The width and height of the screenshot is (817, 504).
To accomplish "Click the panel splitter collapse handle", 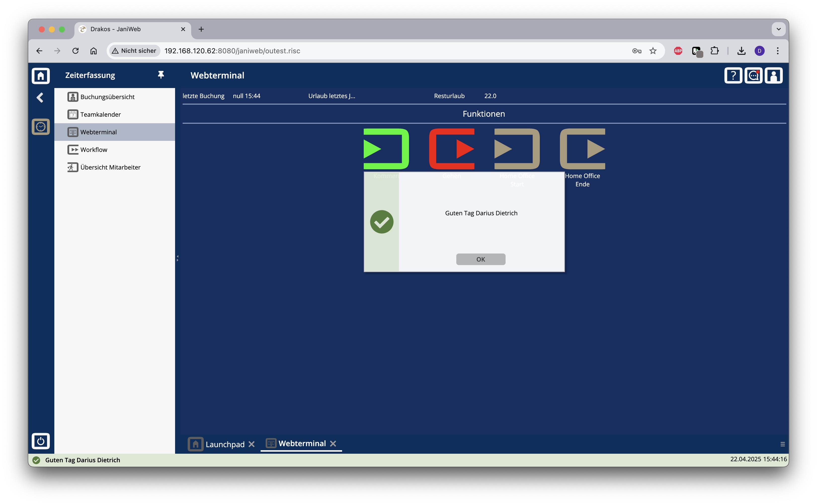I will coord(177,258).
